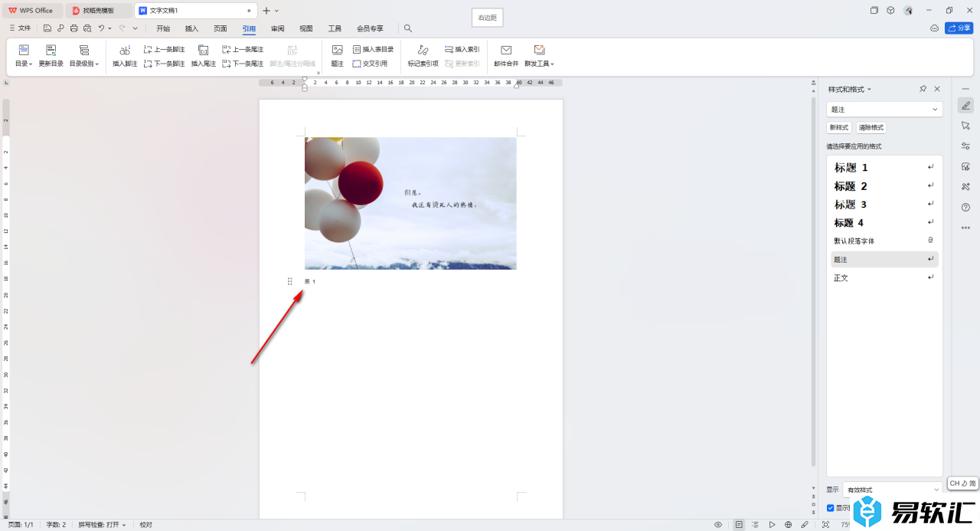
Task: Toggle 拼写检查 spell check in status bar
Action: (102, 525)
